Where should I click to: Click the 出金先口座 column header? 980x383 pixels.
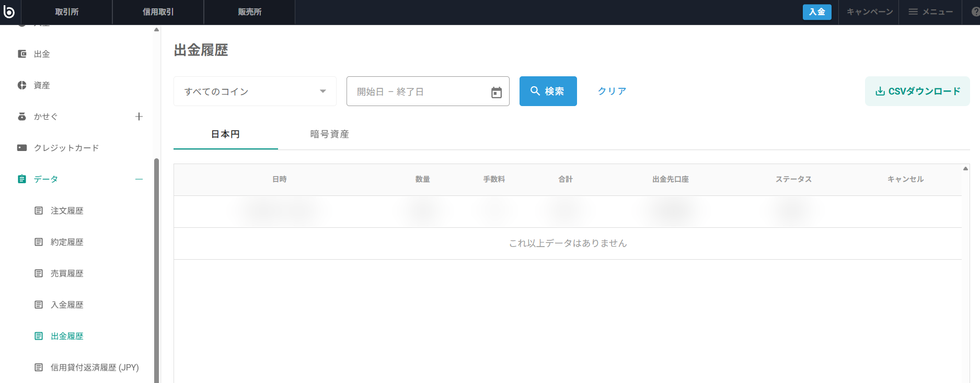point(671,179)
